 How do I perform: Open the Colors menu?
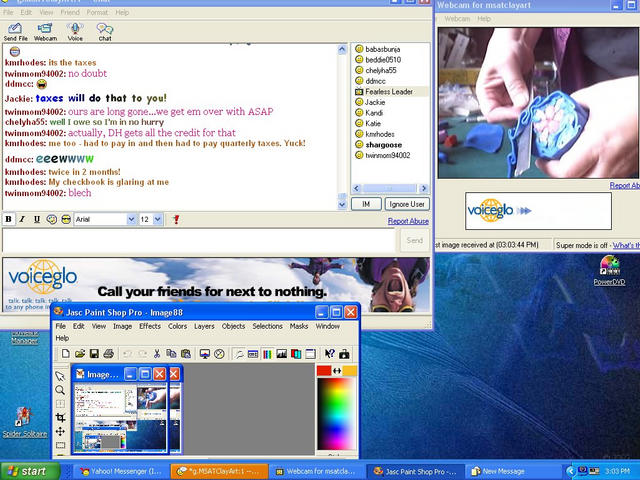tap(178, 326)
